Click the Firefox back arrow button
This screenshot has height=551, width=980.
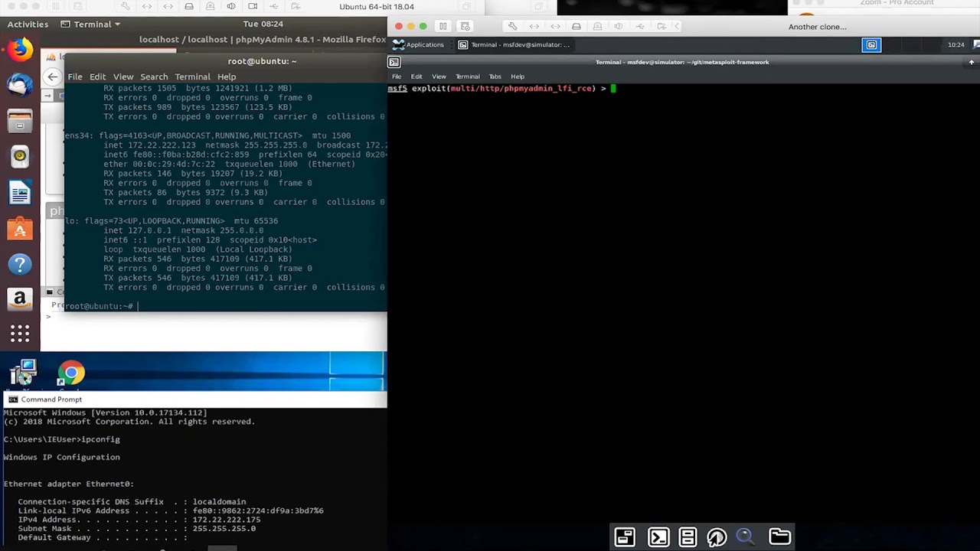click(x=52, y=77)
